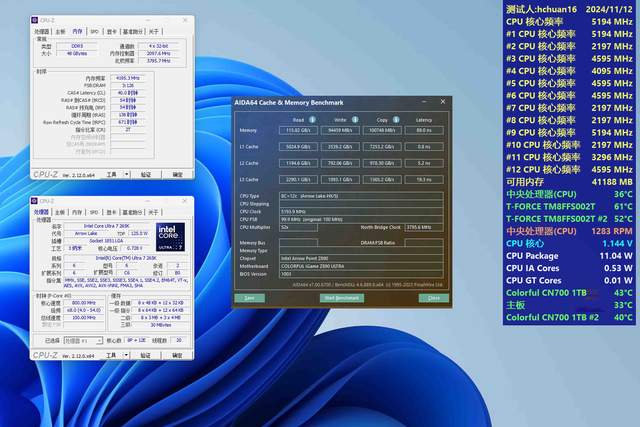
Task: Click the 验证 button in the lower CPU-Z window
Action: tap(146, 356)
